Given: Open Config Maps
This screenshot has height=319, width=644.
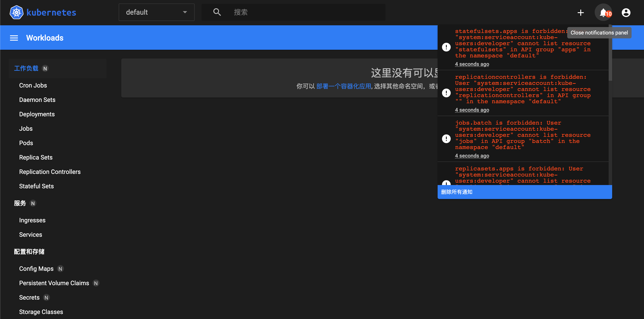Looking at the screenshot, I should click(x=36, y=269).
